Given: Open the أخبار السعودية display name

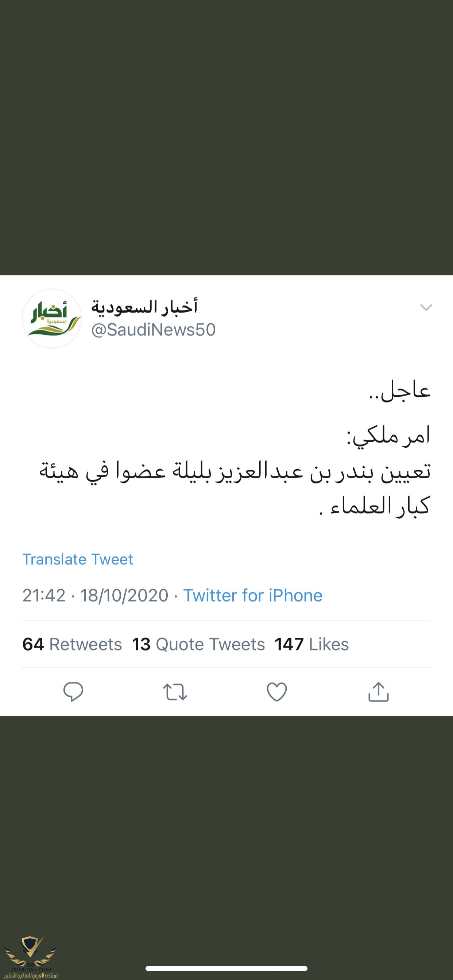Looking at the screenshot, I should click(145, 307).
